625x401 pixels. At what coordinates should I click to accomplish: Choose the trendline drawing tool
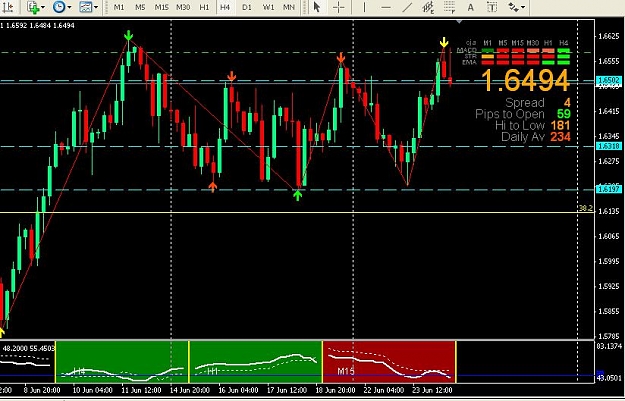(x=407, y=7)
